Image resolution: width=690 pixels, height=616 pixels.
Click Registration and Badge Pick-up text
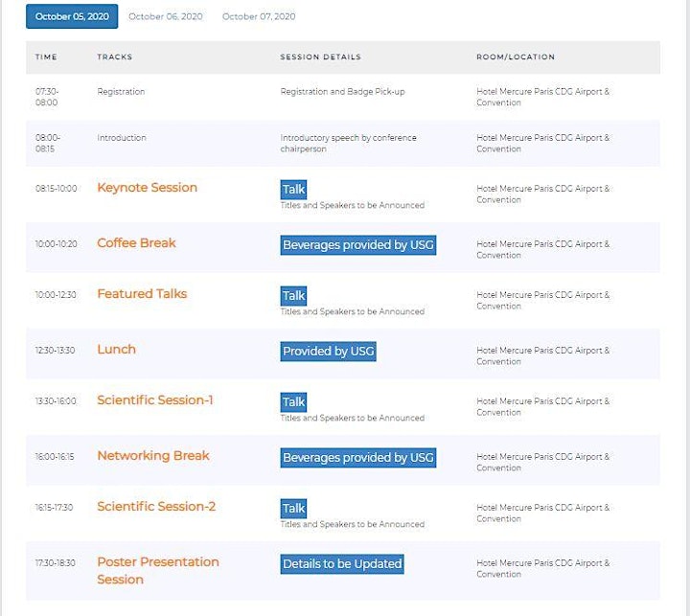342,92
